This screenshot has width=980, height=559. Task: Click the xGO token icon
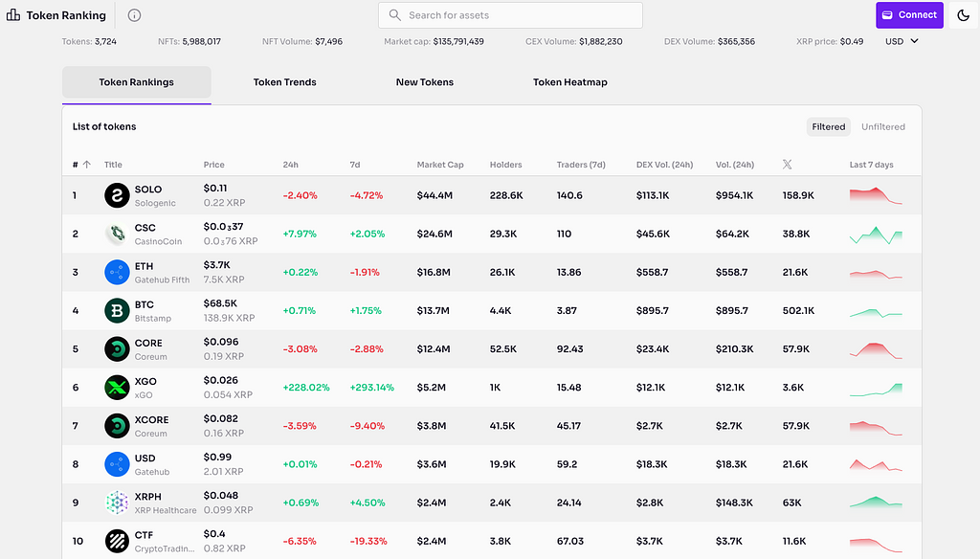[117, 388]
